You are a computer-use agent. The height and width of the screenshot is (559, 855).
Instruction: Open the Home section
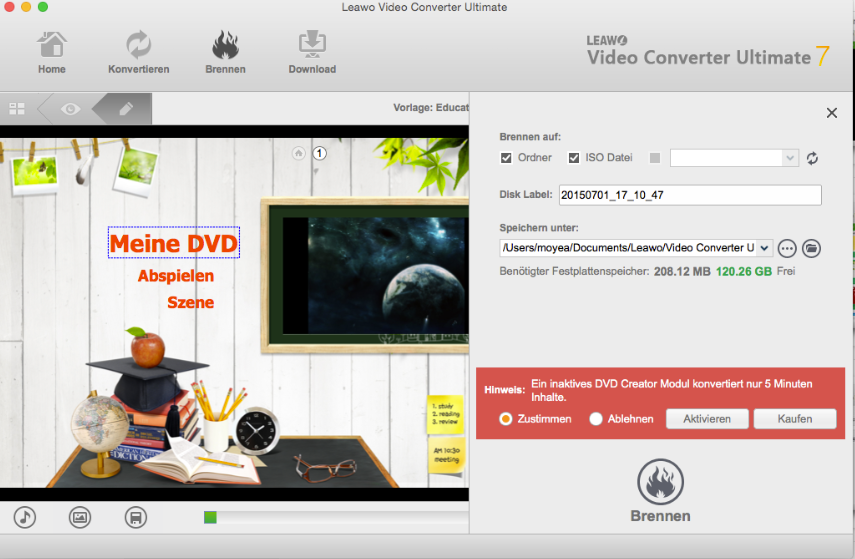pyautogui.click(x=52, y=53)
